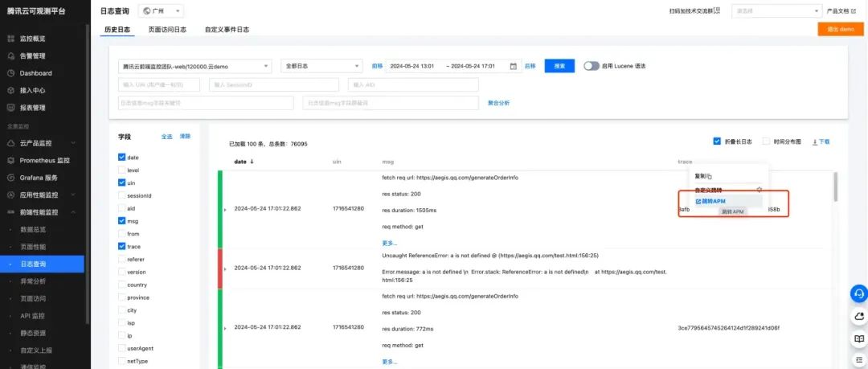The image size is (868, 369).
Task: Uncheck the uin field checkbox
Action: 122,182
